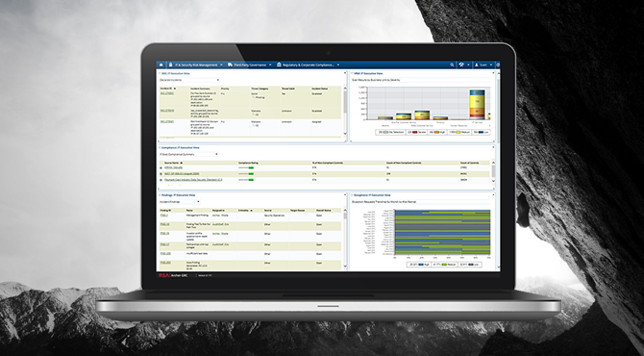This screenshot has width=644, height=356.
Task: Expand Regulatory & Corporate Compliance dropdown arrow
Action: 338,65
